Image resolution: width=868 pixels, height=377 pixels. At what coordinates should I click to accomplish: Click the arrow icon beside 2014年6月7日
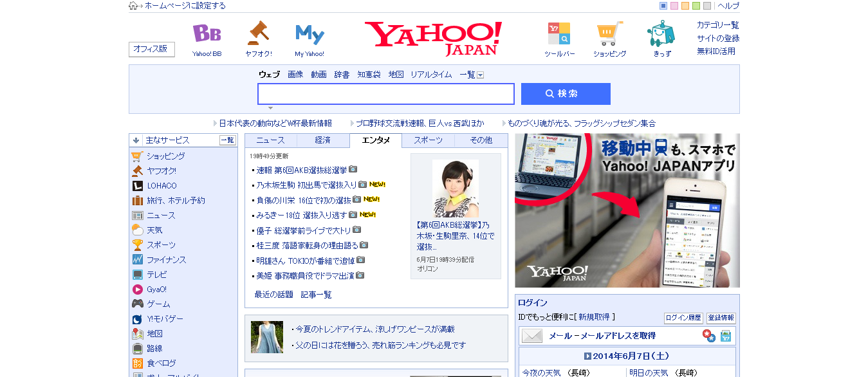pos(587,356)
